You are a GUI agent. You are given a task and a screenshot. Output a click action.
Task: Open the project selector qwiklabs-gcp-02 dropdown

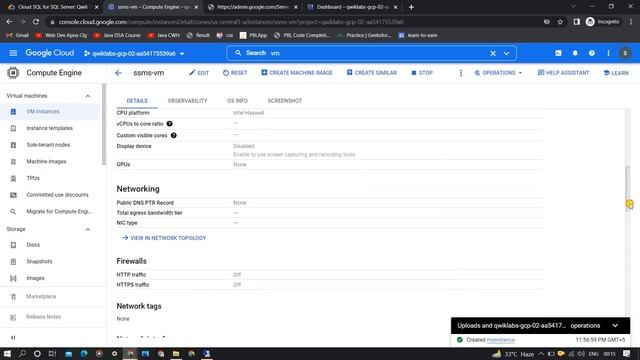[x=134, y=53]
